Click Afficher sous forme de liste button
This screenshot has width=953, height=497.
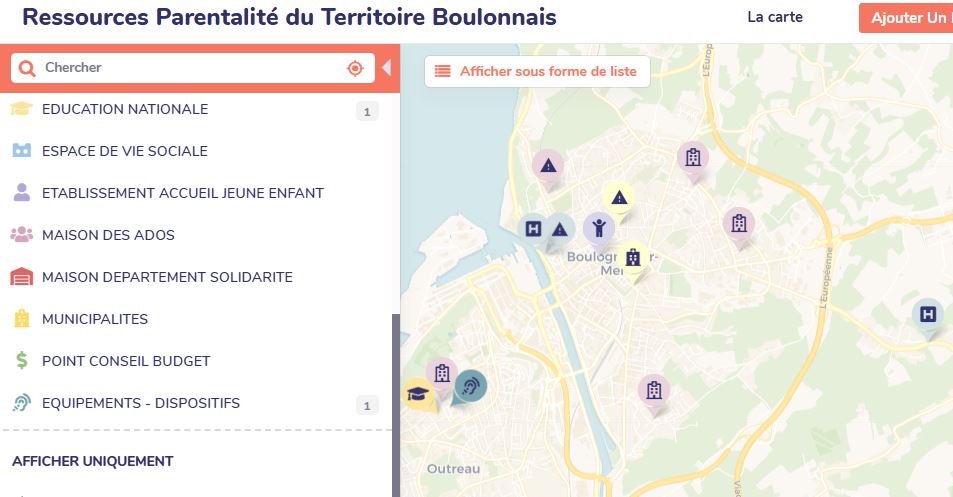tap(537, 72)
